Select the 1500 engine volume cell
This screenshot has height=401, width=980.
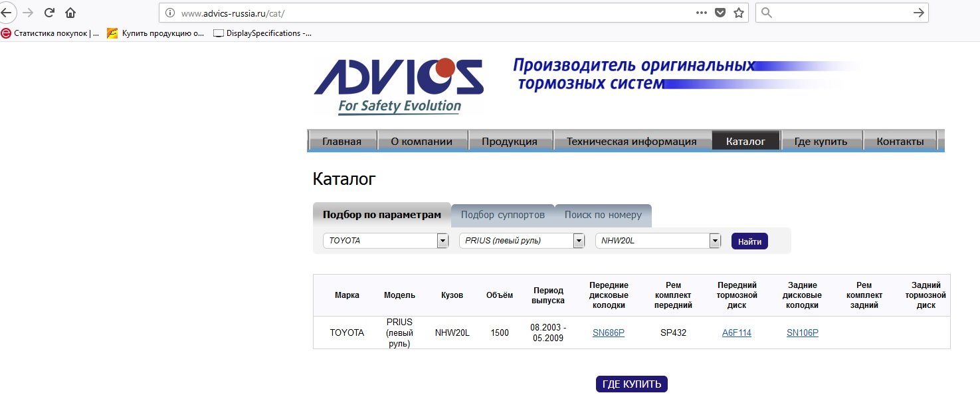click(x=500, y=333)
